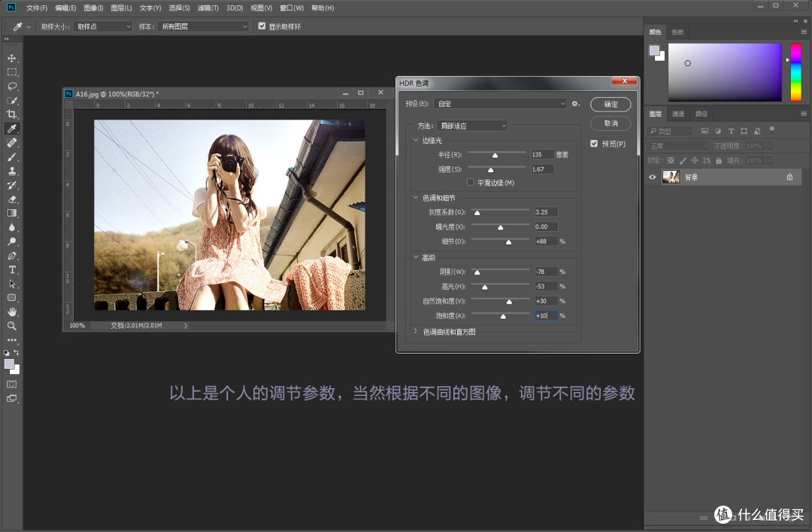Activate the Crop tool
812x532 pixels.
coord(11,114)
